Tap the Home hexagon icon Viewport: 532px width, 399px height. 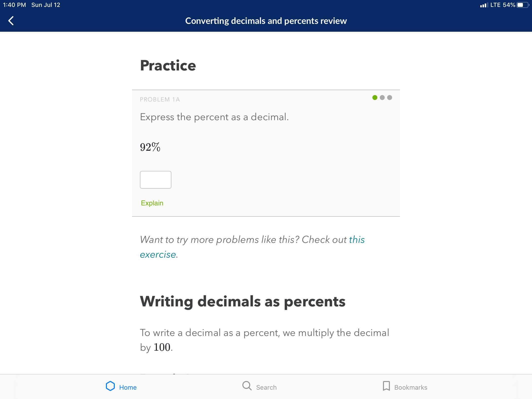pos(110,386)
